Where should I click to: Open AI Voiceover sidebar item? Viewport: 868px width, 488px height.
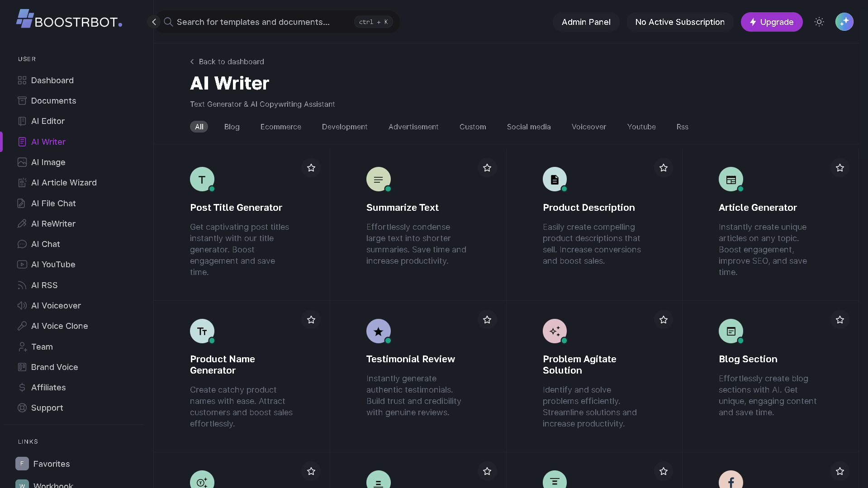(49, 306)
